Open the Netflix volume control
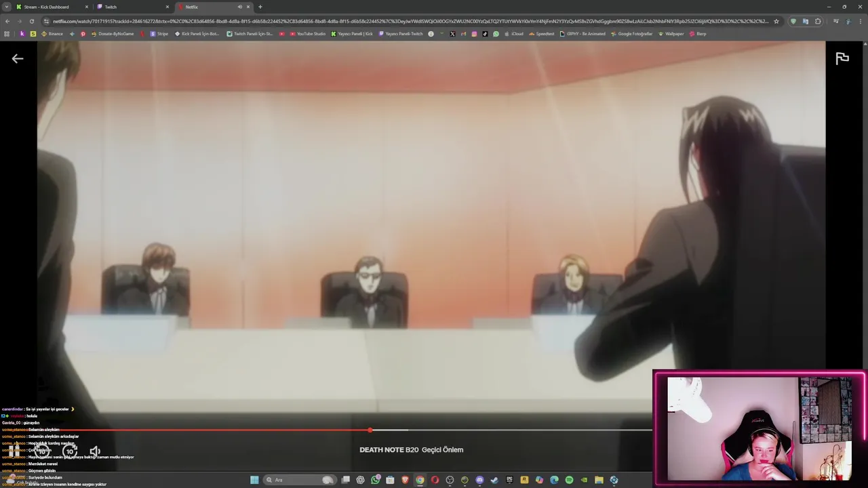 coord(95,451)
